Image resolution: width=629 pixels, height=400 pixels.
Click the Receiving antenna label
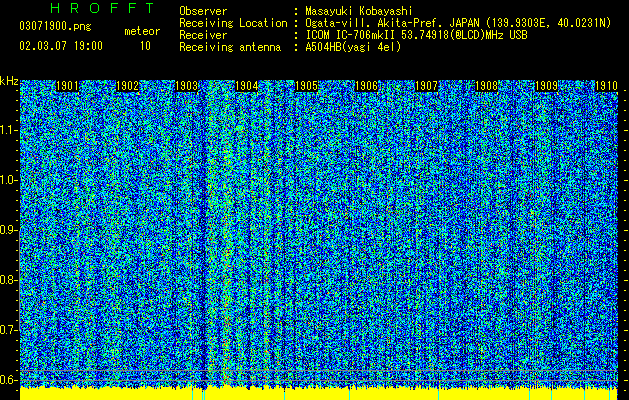[x=230, y=47]
